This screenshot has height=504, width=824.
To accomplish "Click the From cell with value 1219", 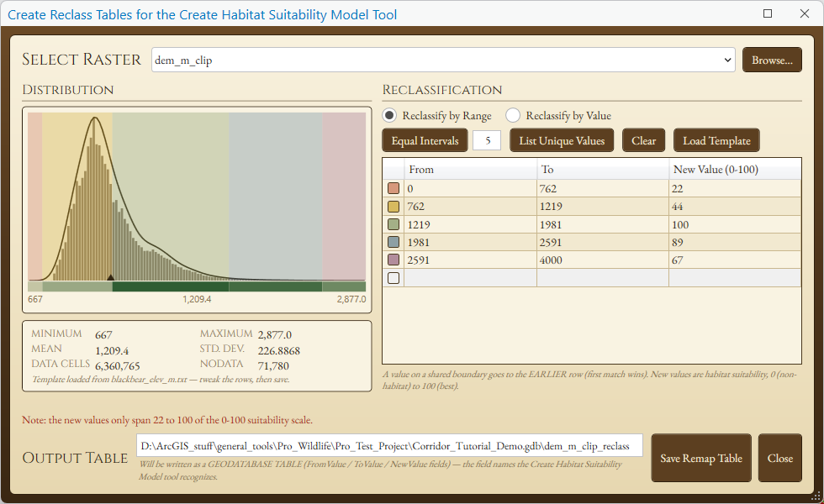I will coord(470,225).
